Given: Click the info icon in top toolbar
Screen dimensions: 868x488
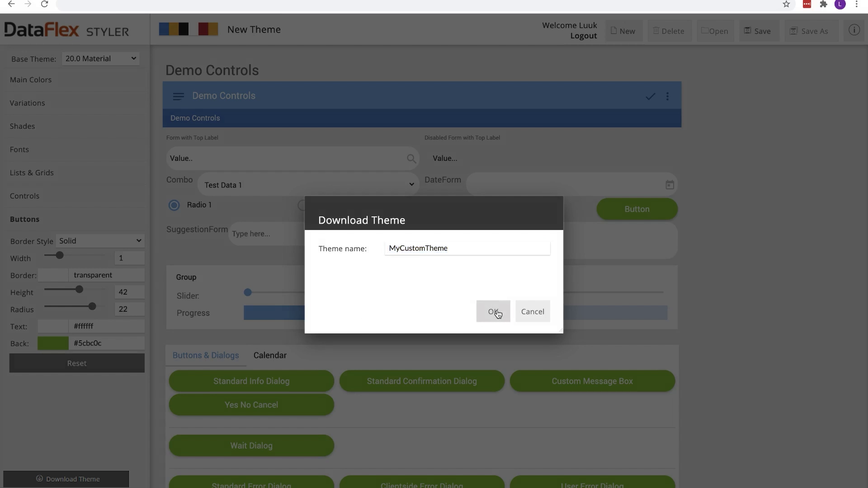Looking at the screenshot, I should click(x=854, y=30).
